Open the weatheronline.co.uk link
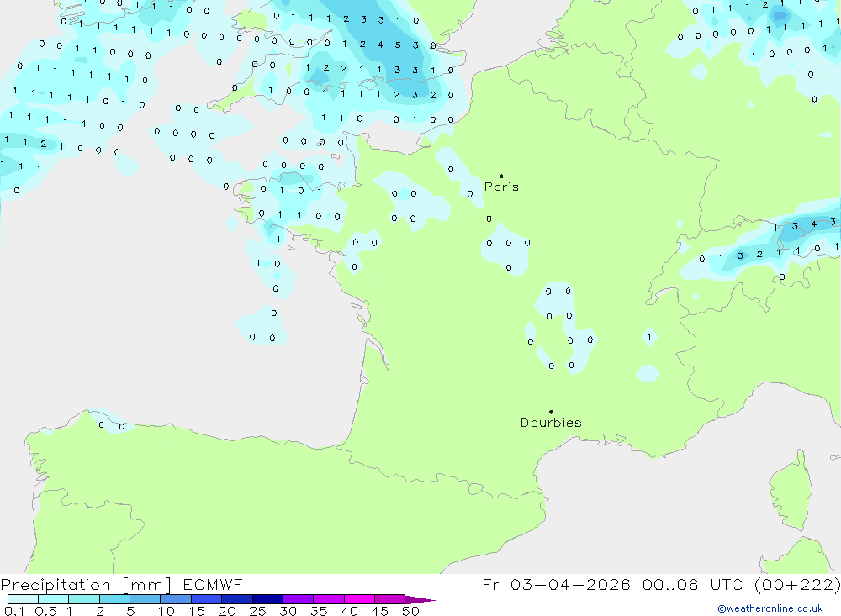This screenshot has width=841, height=616. (x=770, y=608)
